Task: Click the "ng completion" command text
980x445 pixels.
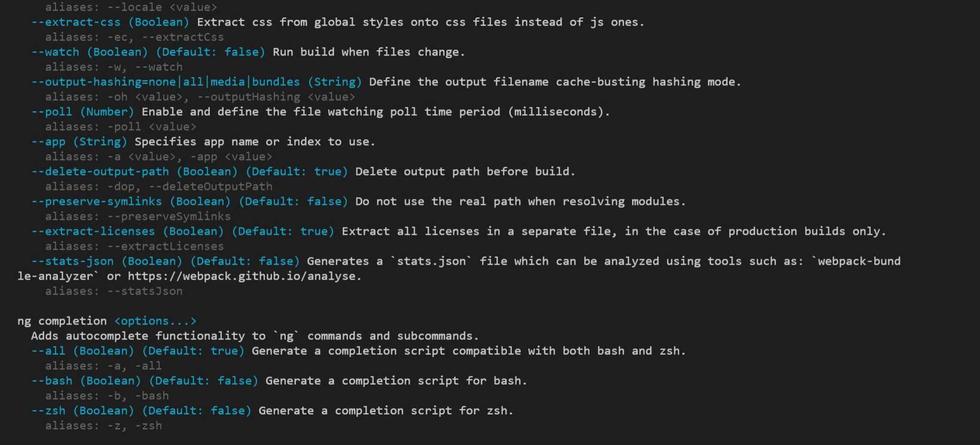Action: (62, 321)
